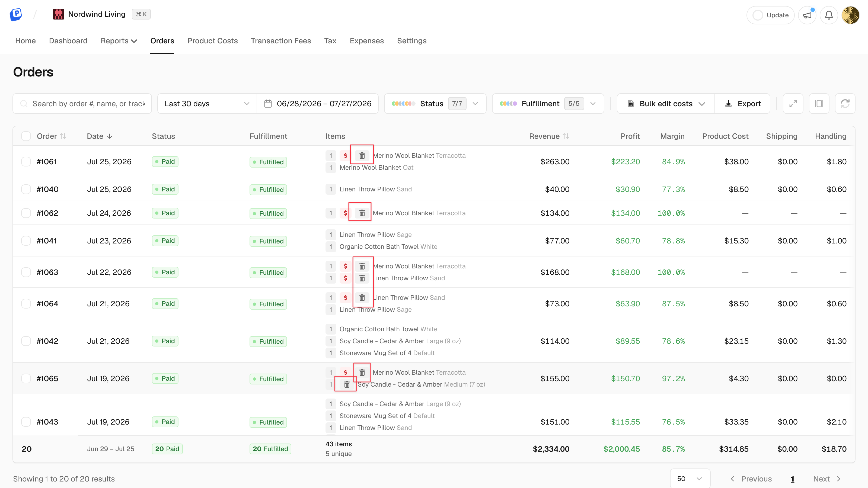Click the Update button

(x=770, y=15)
